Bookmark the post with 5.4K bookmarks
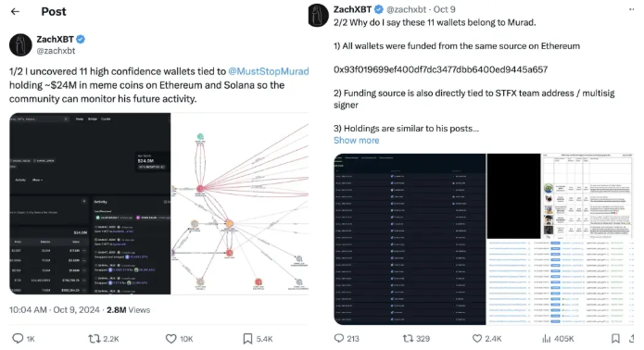This screenshot has width=644, height=350. point(247,339)
